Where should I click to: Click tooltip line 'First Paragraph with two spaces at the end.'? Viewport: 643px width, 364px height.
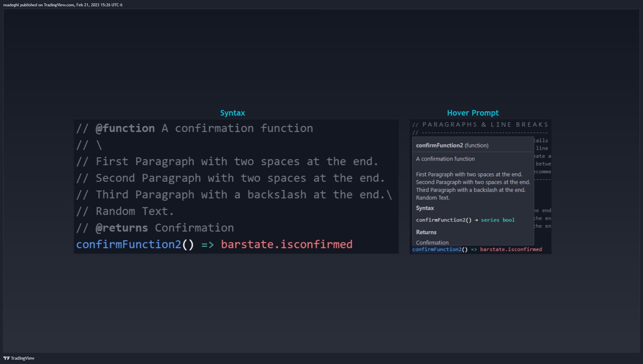coord(469,175)
